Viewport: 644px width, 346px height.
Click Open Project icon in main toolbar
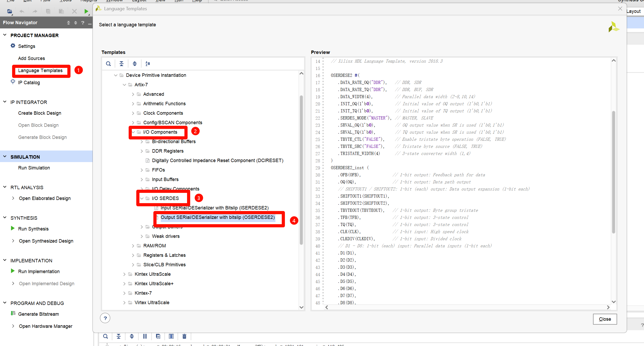pyautogui.click(x=9, y=11)
